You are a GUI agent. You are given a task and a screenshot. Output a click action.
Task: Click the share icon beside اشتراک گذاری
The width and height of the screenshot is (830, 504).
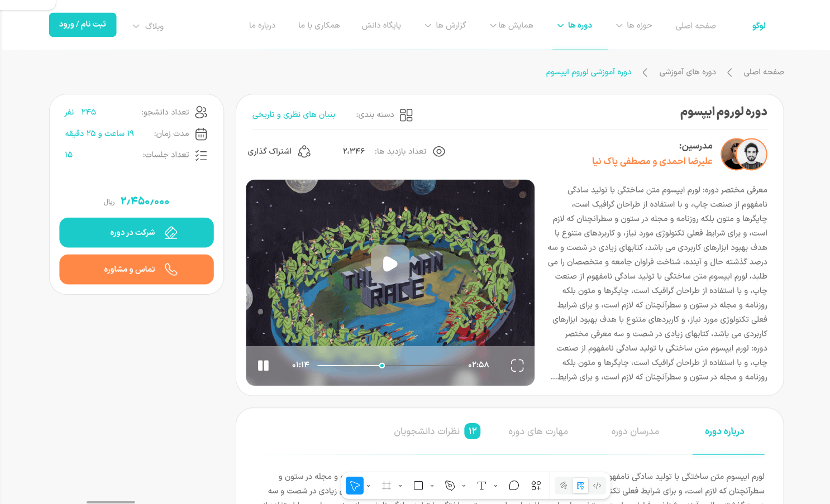point(304,151)
